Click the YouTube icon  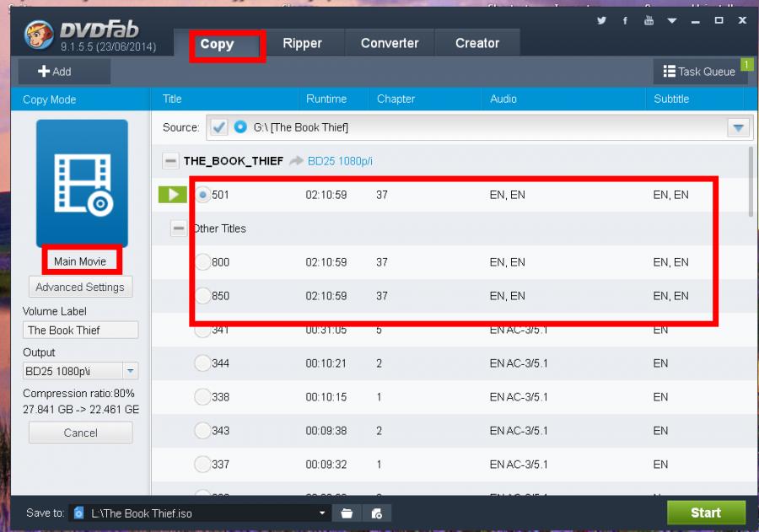[649, 20]
